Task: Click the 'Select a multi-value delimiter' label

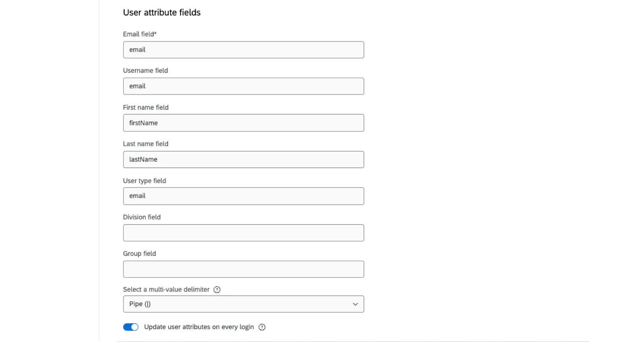Action: 166,290
